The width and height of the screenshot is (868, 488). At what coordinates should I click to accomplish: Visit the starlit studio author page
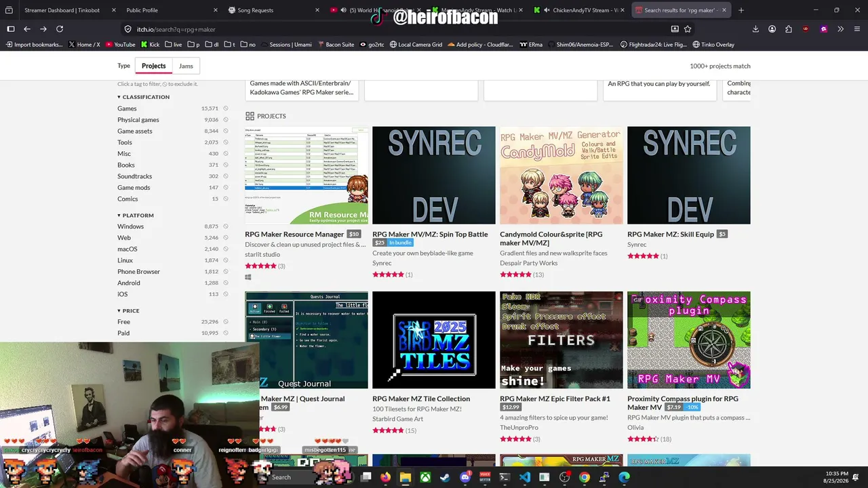click(x=262, y=254)
